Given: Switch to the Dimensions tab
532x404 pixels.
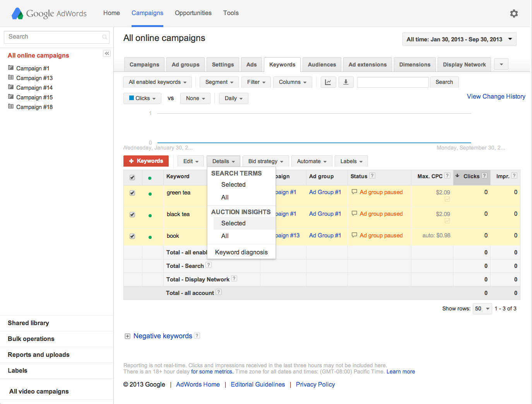Looking at the screenshot, I should [x=415, y=65].
